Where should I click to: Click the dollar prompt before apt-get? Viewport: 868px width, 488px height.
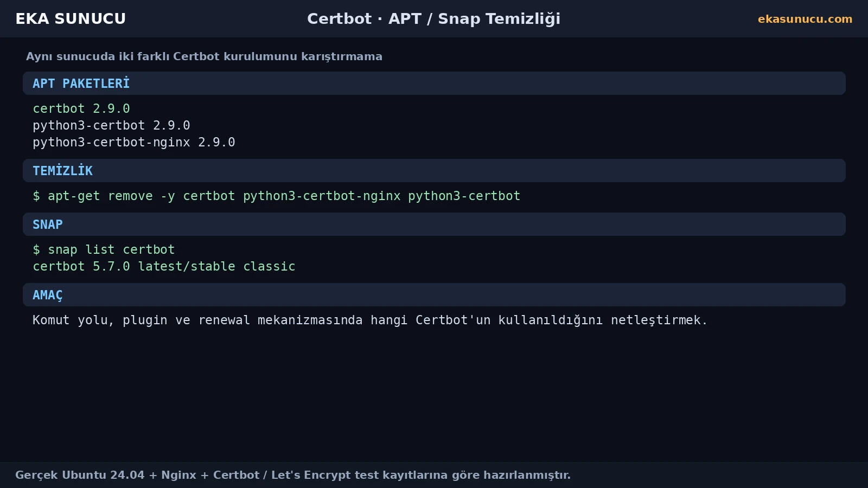(x=36, y=196)
